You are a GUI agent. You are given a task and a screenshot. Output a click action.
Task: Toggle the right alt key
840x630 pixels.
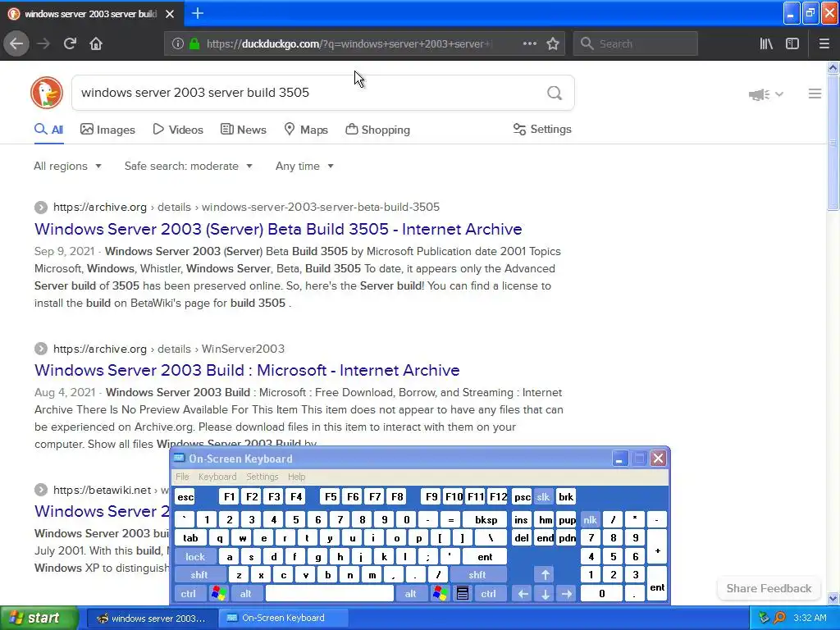411,594
